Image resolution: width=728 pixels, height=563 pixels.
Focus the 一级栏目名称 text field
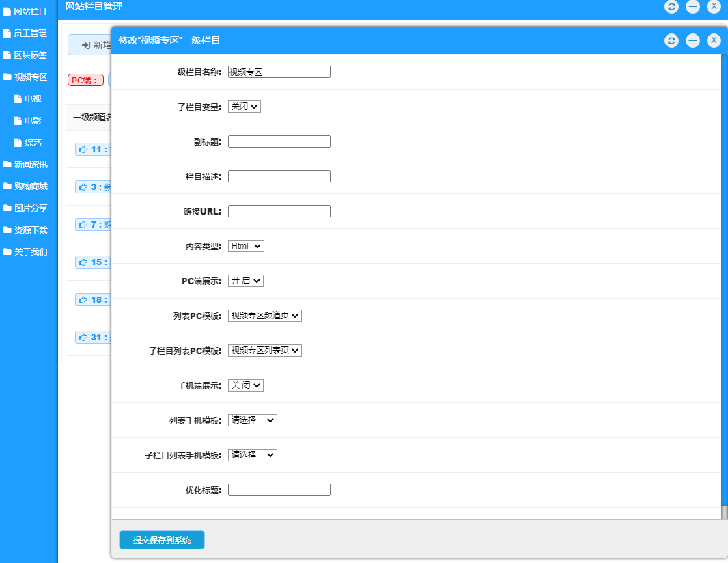click(279, 72)
